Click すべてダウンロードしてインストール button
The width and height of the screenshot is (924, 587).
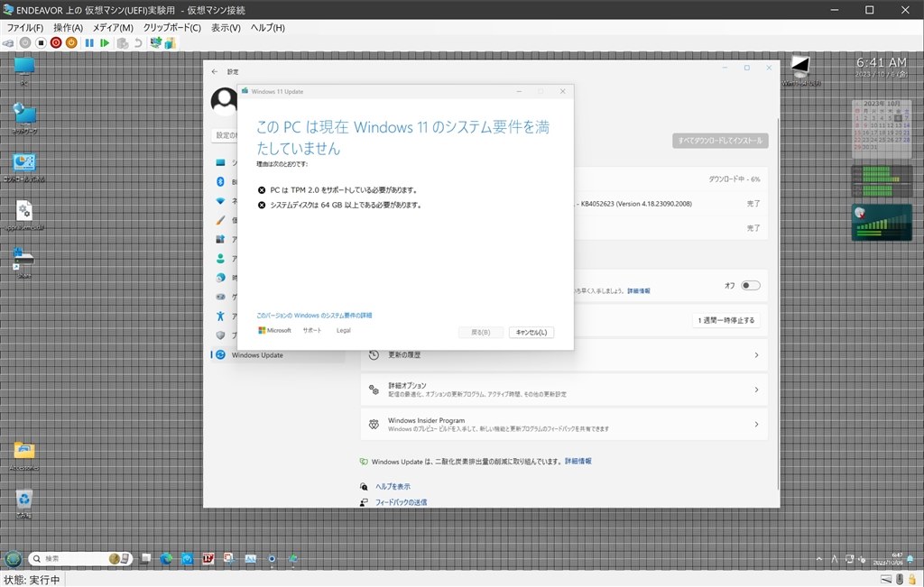click(x=720, y=141)
